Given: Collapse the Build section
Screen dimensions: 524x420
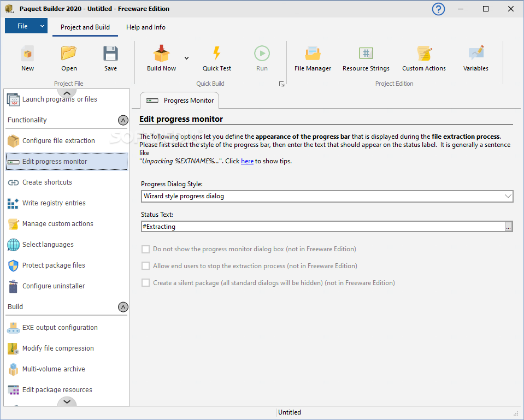Looking at the screenshot, I should point(123,307).
